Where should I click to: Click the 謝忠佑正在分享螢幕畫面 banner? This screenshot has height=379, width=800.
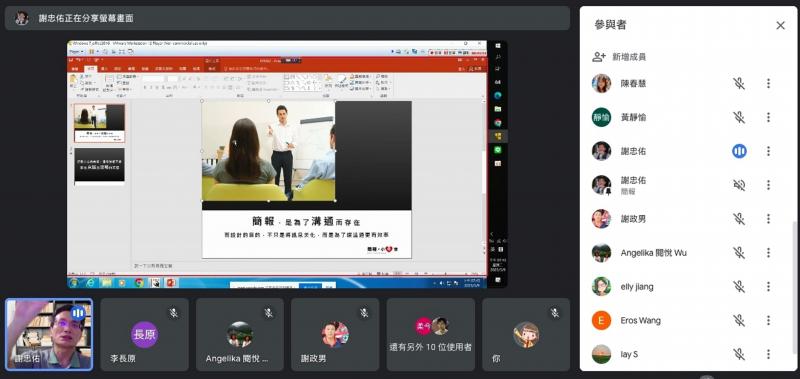tap(287, 18)
